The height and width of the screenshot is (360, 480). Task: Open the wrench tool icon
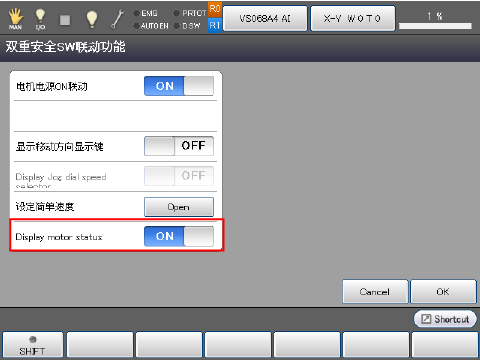click(x=117, y=19)
